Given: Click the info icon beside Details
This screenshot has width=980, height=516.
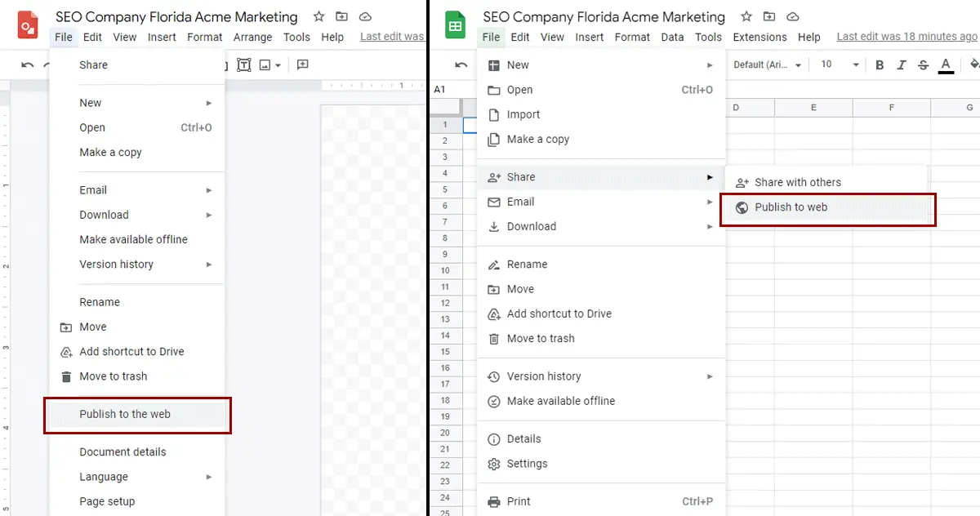Looking at the screenshot, I should (493, 439).
